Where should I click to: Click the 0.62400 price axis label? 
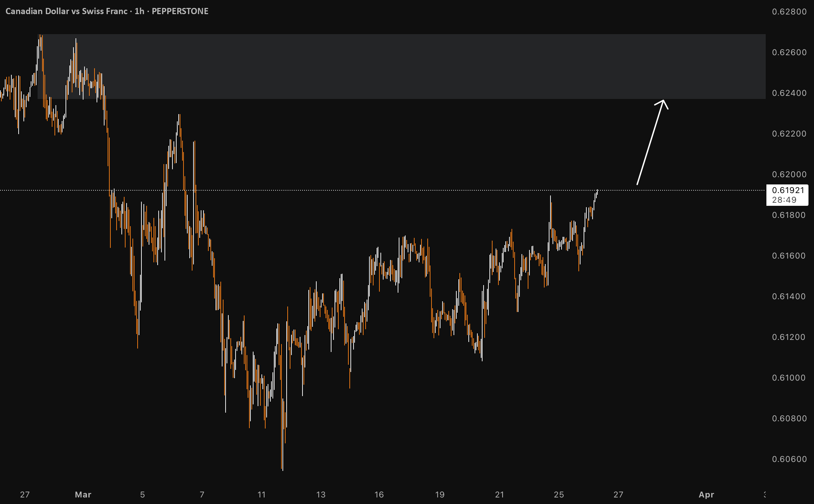click(789, 93)
